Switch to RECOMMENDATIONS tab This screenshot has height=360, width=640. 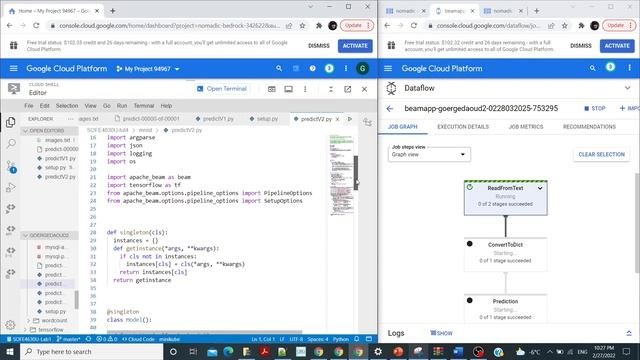point(589,127)
